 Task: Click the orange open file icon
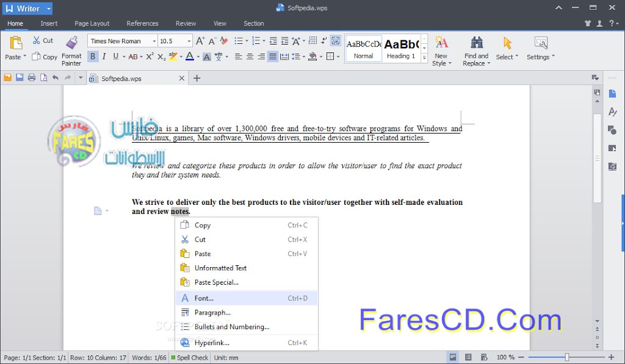(x=7, y=77)
